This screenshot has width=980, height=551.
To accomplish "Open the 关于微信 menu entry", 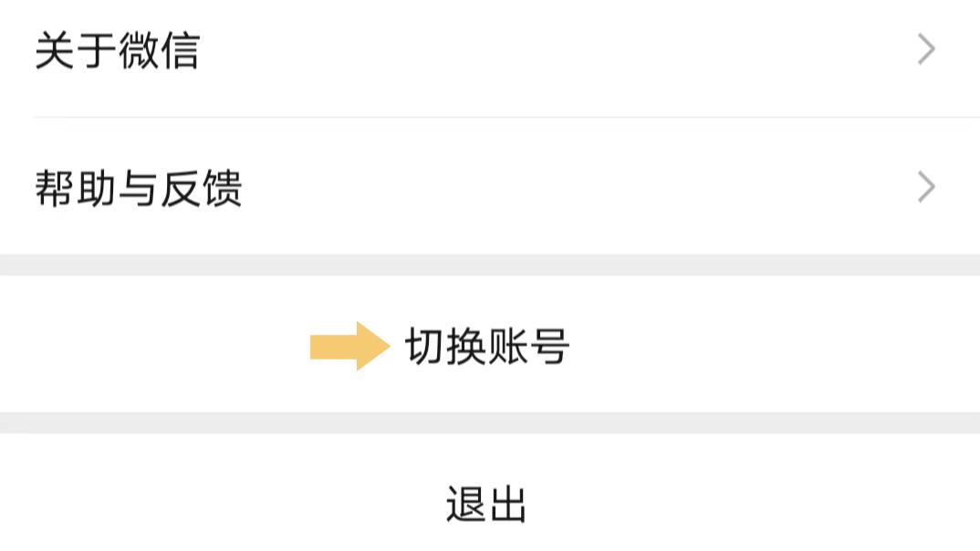I will point(117,50).
